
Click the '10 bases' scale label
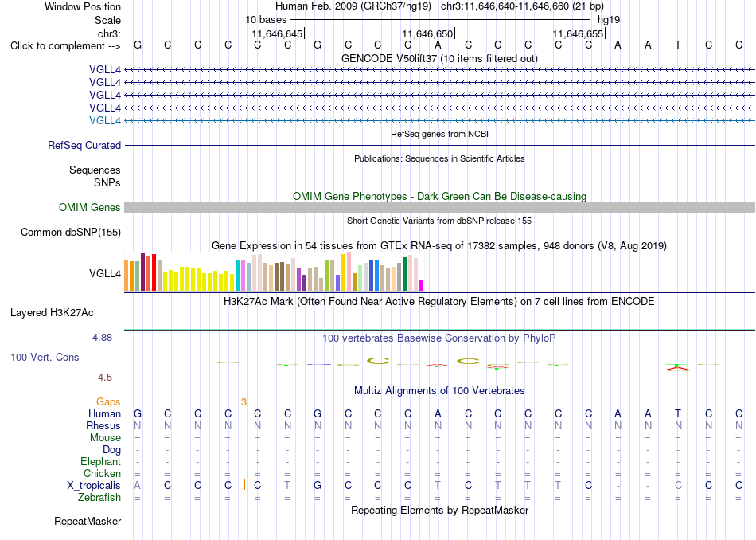coord(267,20)
